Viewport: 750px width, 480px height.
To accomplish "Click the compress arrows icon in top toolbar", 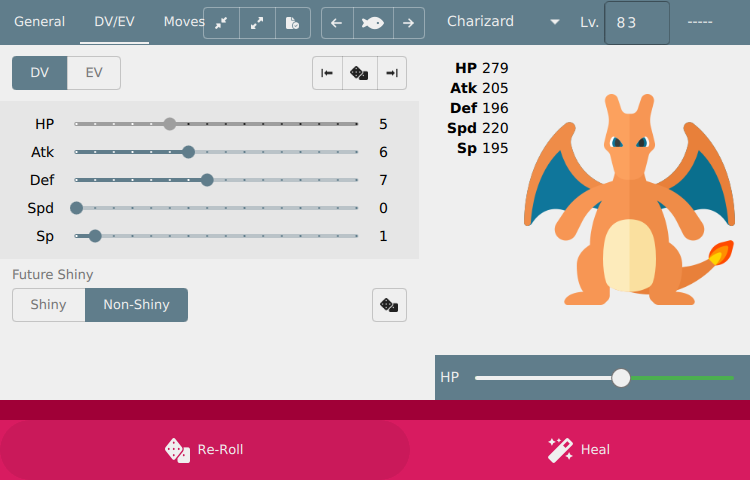I will (221, 23).
